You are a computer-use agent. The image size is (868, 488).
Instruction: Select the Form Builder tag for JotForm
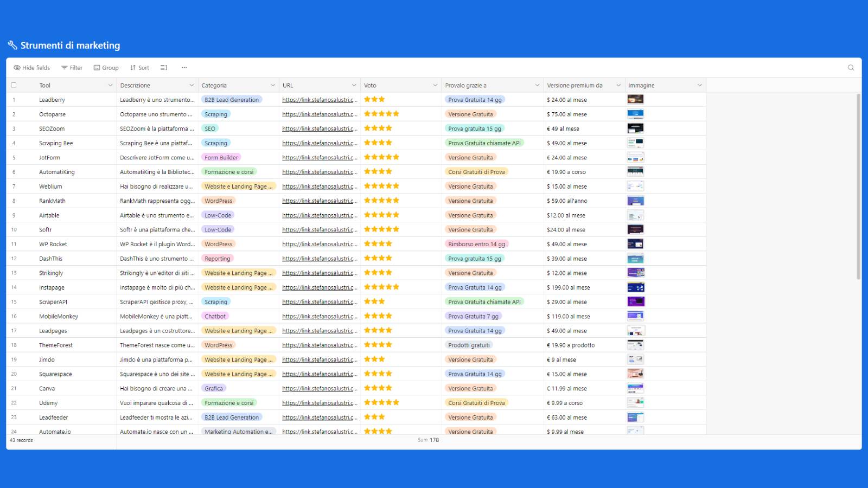point(221,158)
